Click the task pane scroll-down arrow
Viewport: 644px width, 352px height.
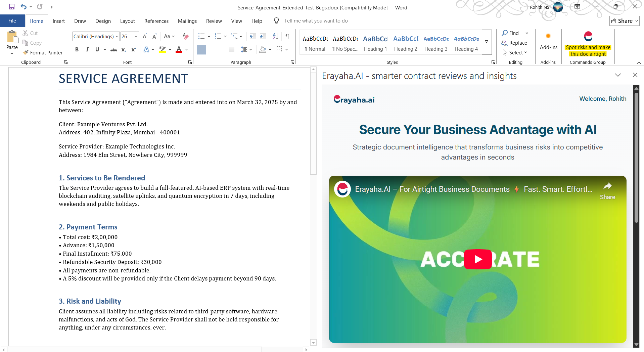tap(636, 345)
